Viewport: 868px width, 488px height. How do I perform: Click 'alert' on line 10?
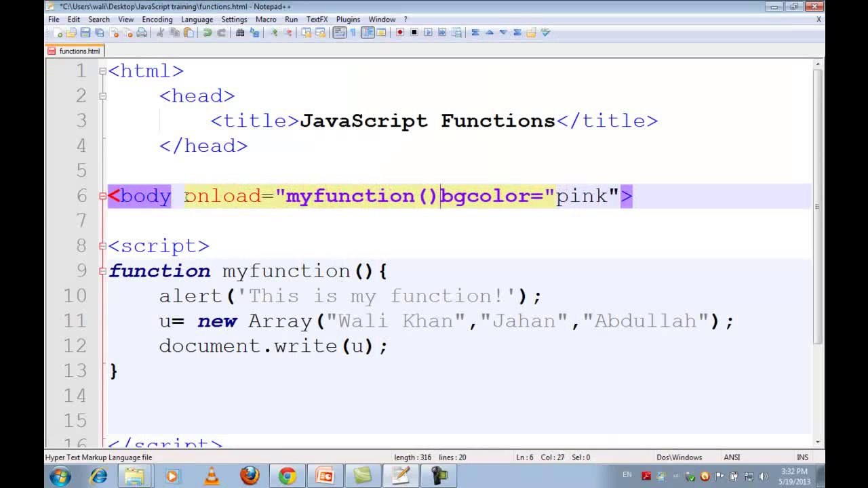click(x=191, y=296)
